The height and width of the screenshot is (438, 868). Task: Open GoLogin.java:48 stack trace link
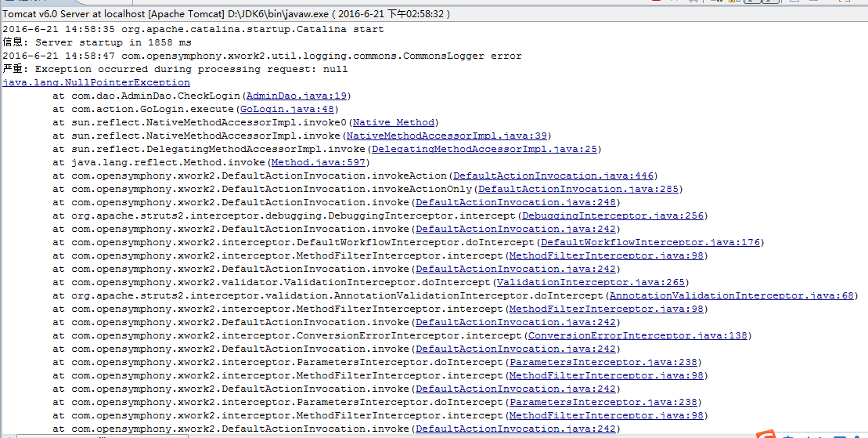click(286, 109)
